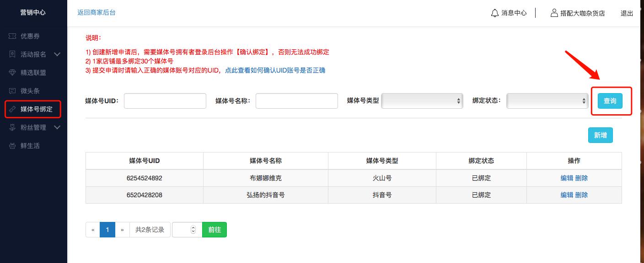Click inside the 媒体号UID input field
The height and width of the screenshot is (263, 644).
165,101
